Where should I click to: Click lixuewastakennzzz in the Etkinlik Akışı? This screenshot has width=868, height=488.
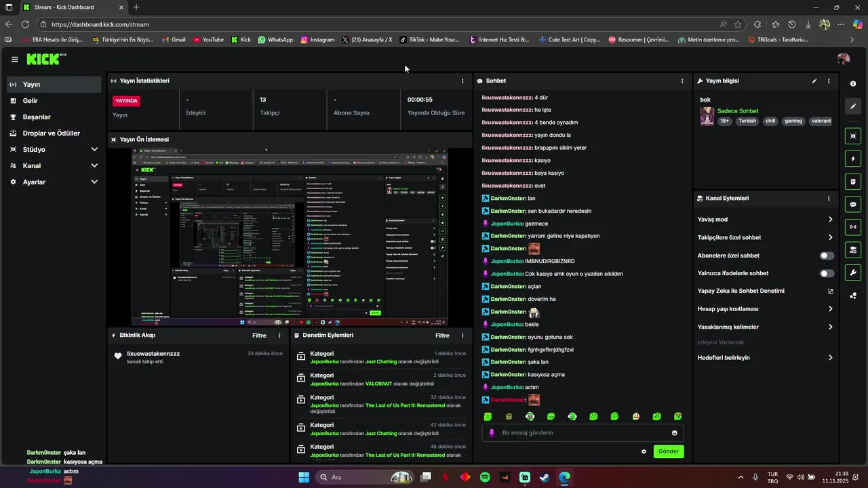153,354
